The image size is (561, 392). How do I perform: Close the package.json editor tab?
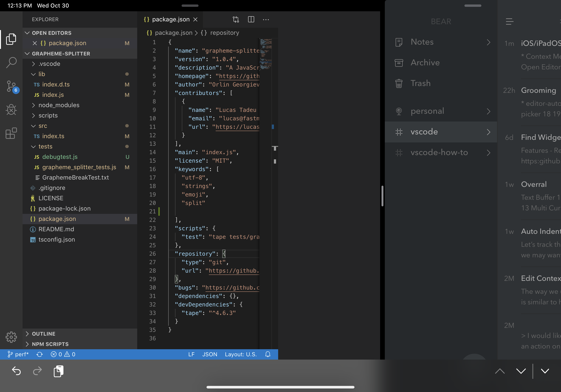(195, 19)
